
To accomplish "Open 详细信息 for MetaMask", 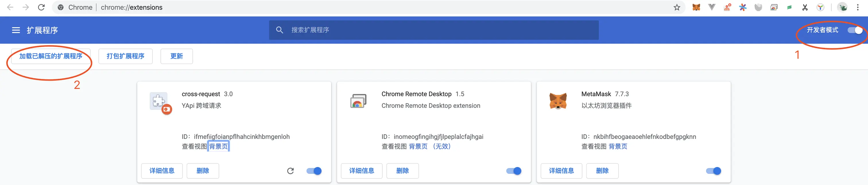I will click(561, 171).
